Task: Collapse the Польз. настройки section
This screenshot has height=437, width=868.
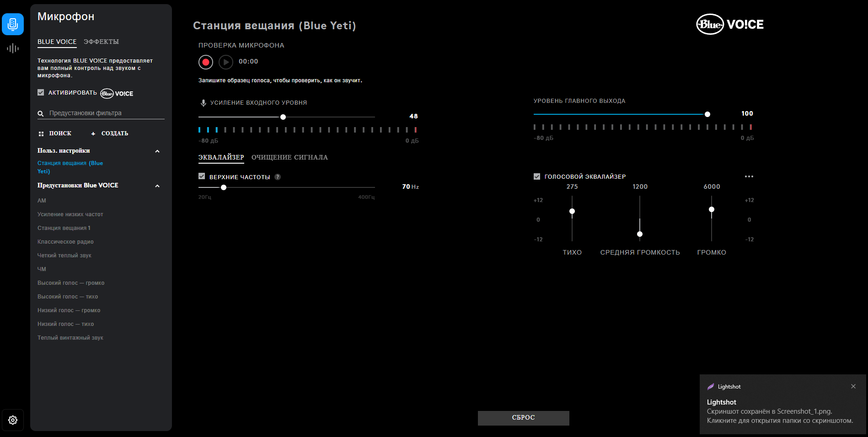Action: click(x=157, y=151)
